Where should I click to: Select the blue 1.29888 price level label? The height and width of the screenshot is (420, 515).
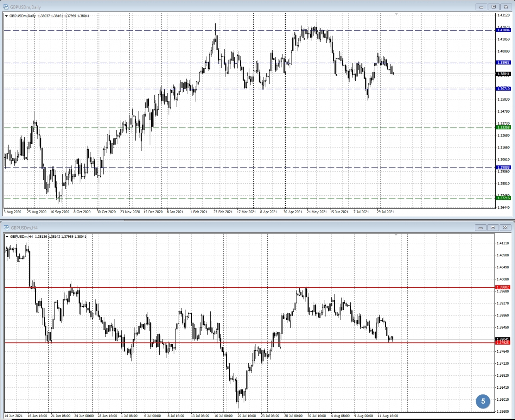[503, 167]
